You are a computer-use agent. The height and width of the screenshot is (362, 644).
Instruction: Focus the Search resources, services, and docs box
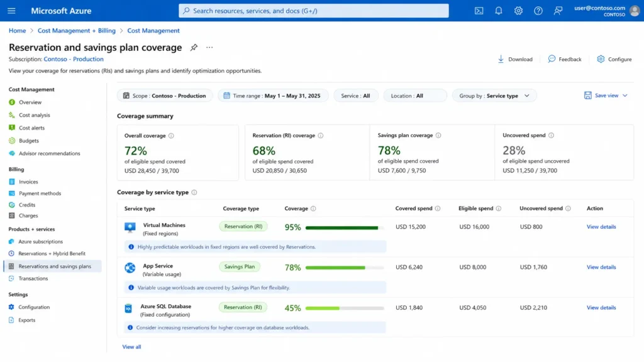(314, 11)
